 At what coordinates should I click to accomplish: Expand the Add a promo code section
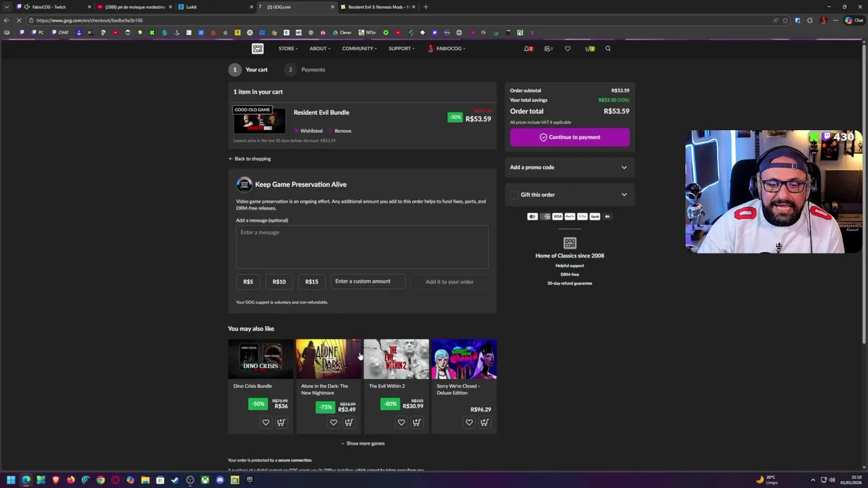570,167
